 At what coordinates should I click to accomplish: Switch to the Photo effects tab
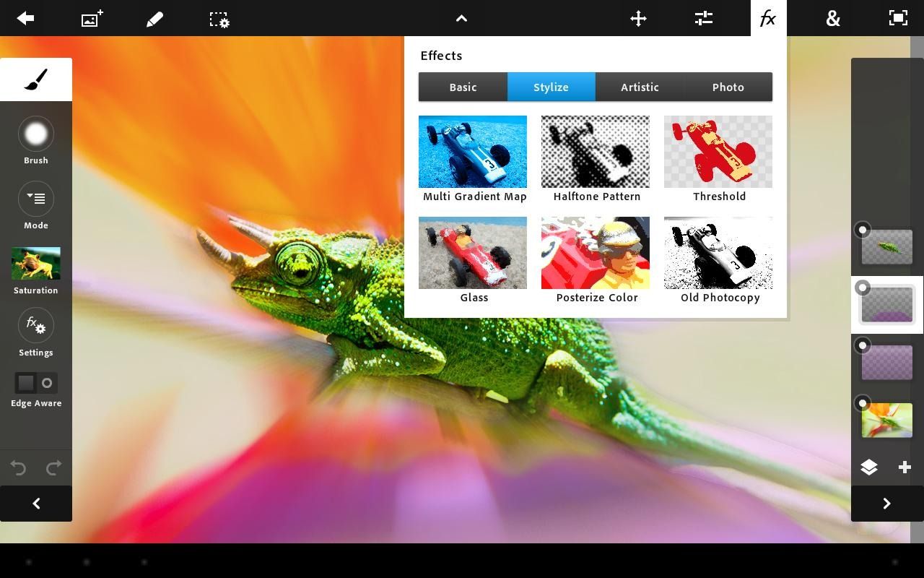[x=728, y=87]
